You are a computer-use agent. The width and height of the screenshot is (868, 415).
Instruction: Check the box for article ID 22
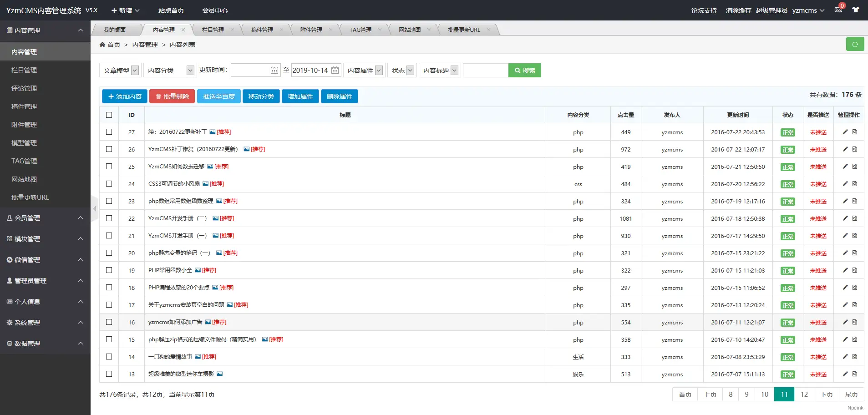click(x=109, y=218)
